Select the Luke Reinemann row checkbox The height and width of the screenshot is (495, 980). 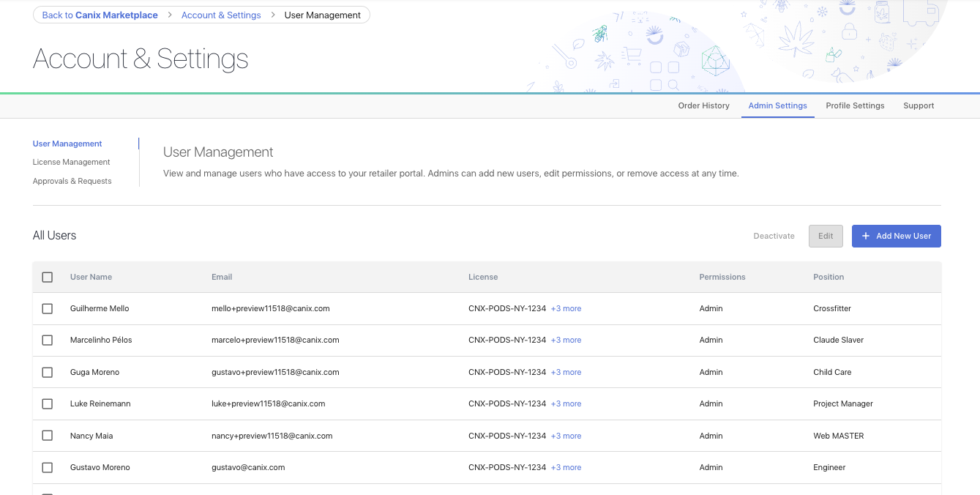tap(48, 404)
